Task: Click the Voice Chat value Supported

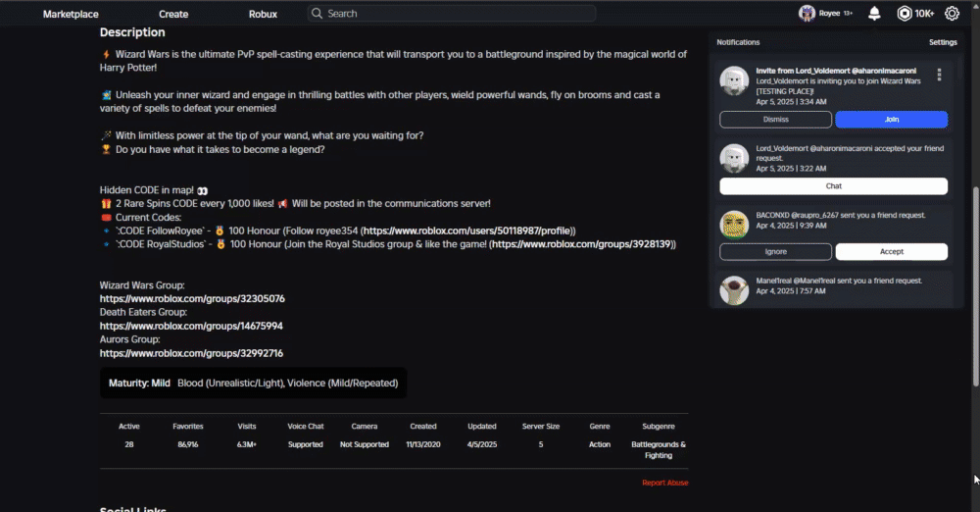Action: (305, 444)
